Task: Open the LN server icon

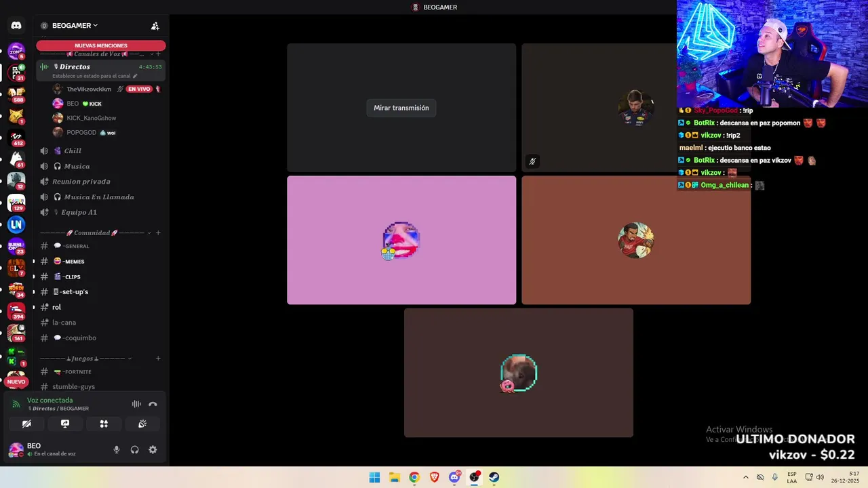Action: pos(16,224)
